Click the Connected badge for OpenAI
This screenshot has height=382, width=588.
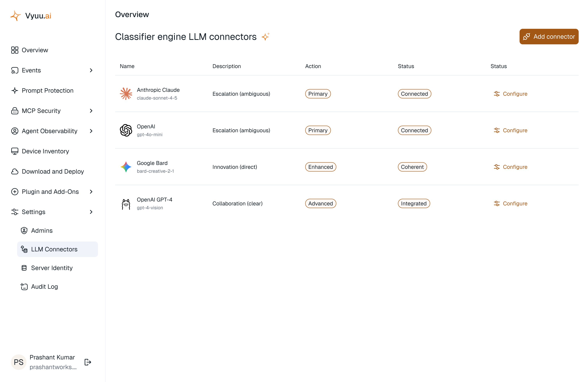point(414,130)
